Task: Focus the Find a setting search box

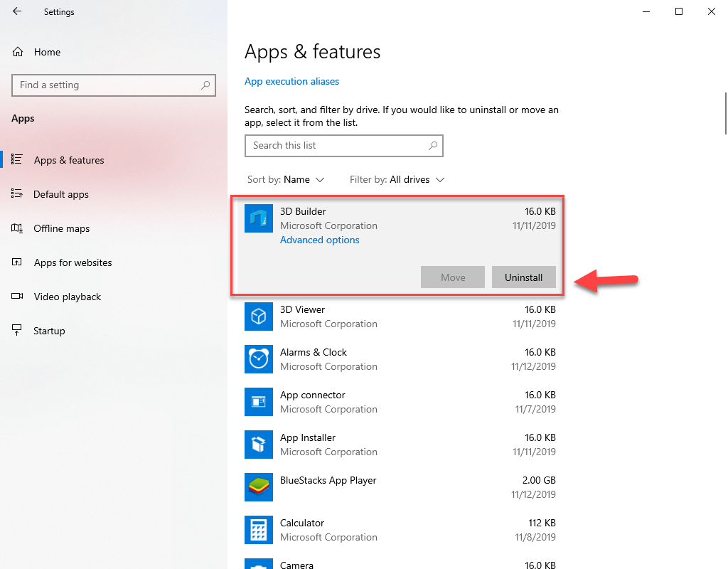Action: pos(114,85)
